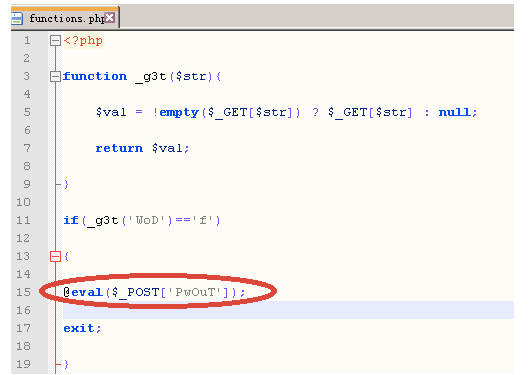Click the 'function' keyword on line 3
The image size is (529, 375).
95,77
